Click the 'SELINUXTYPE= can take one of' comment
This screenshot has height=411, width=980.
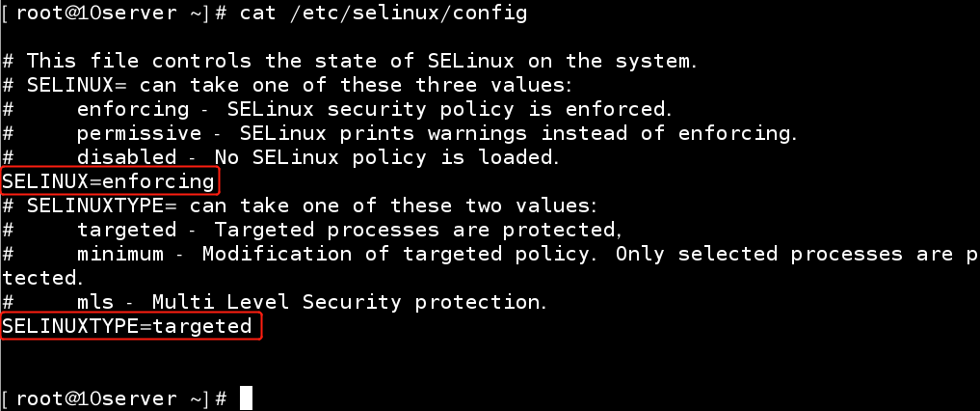click(300, 205)
